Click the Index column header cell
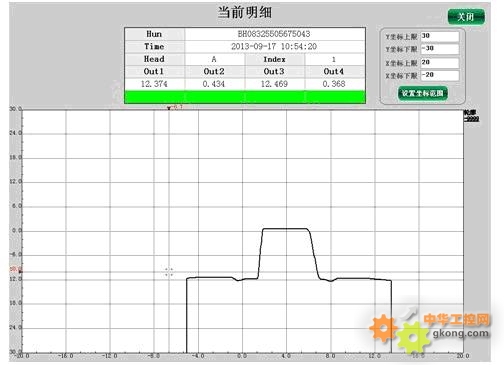 coord(274,59)
